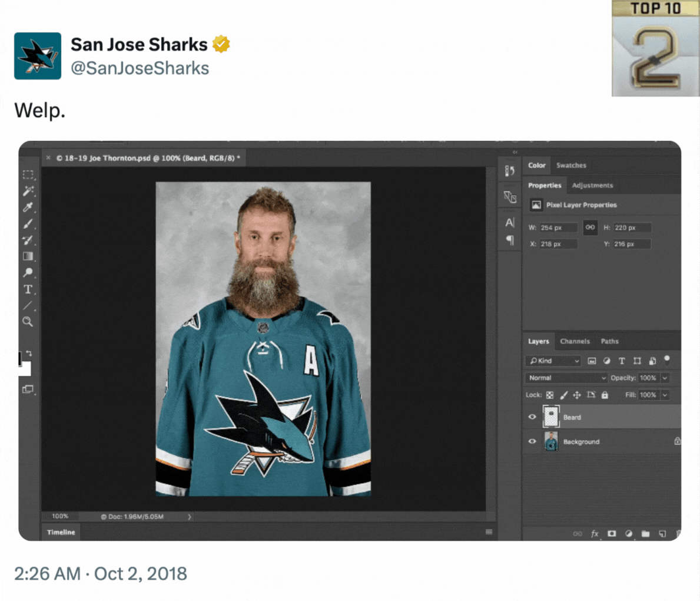This screenshot has width=700, height=601.
Task: Filter layers by smart objects
Action: (x=652, y=361)
